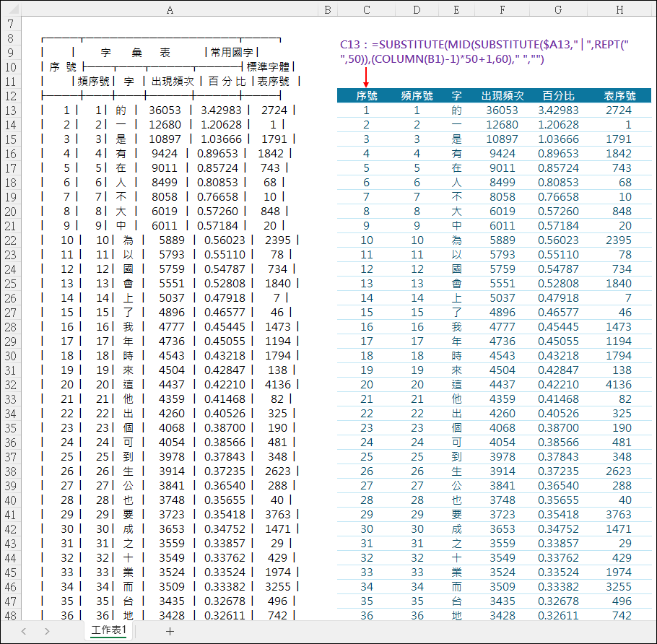
Task: Select row 22 header
Action: pyautogui.click(x=11, y=240)
